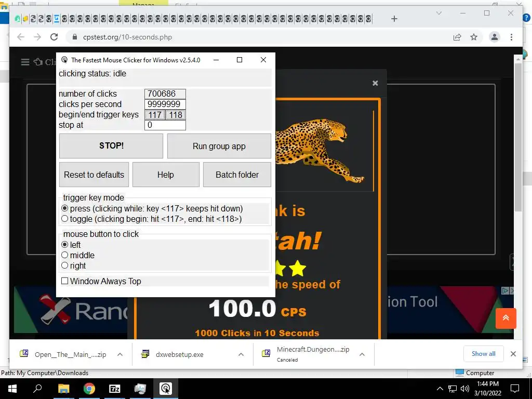Screen dimensions: 532x399
Task: Close the downloads bar
Action: (x=513, y=354)
